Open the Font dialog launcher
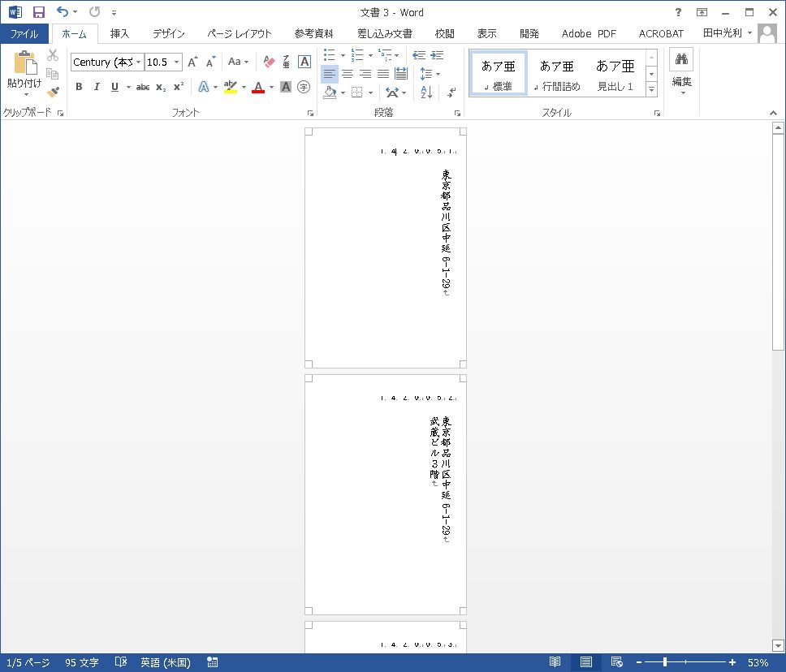Viewport: 786px width, 672px height. [x=311, y=114]
